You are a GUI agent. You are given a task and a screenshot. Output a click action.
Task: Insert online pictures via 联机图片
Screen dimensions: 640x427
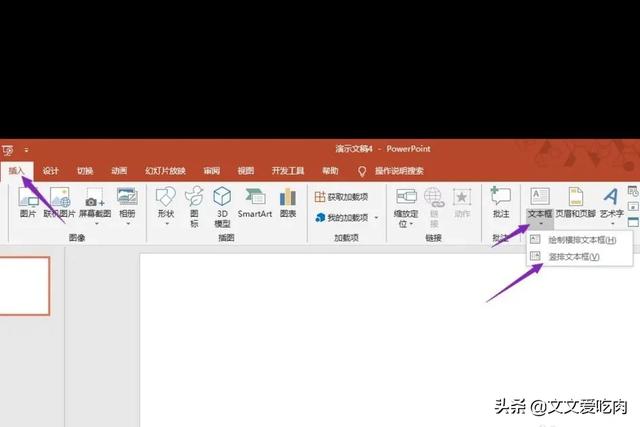(x=60, y=202)
